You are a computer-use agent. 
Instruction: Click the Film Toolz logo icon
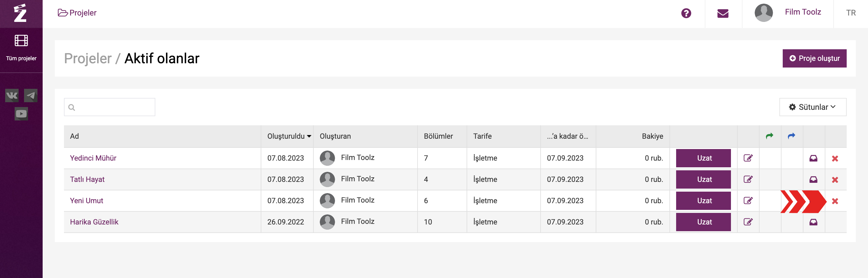pos(20,13)
